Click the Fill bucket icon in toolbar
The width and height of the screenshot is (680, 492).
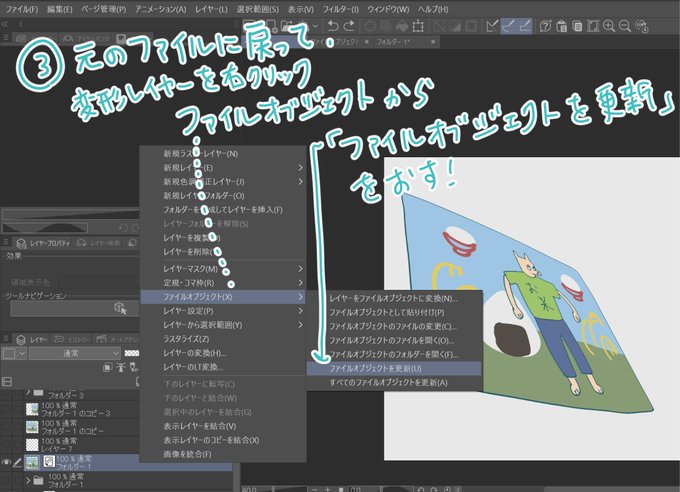point(402,26)
